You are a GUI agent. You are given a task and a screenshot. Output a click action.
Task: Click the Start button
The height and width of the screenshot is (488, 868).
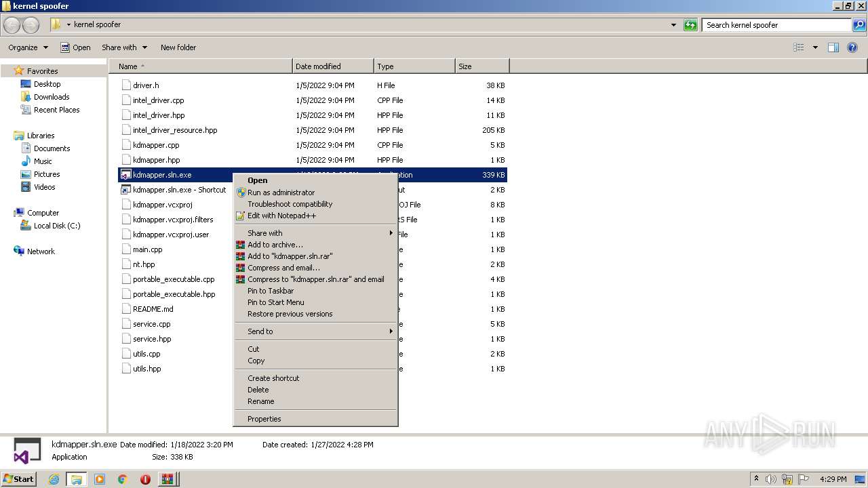[18, 479]
